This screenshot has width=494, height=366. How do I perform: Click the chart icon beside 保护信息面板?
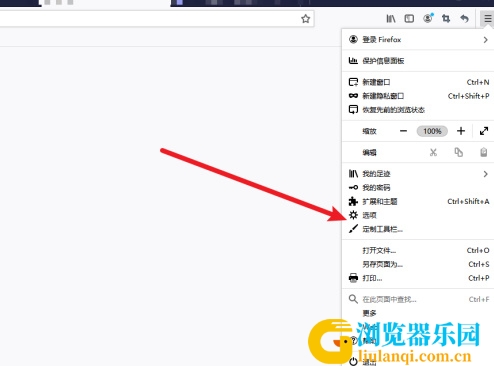click(353, 60)
